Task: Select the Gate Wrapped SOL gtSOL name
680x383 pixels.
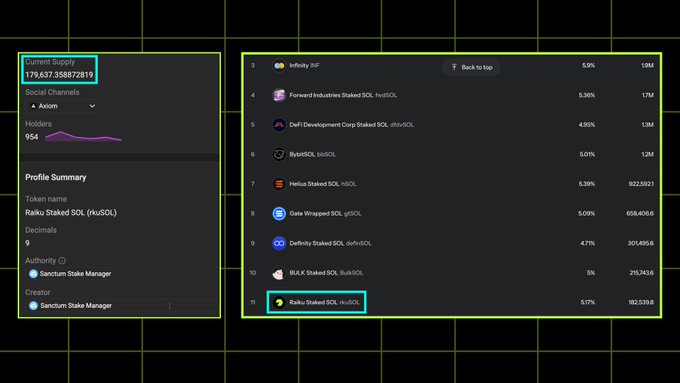Action: 325,213
